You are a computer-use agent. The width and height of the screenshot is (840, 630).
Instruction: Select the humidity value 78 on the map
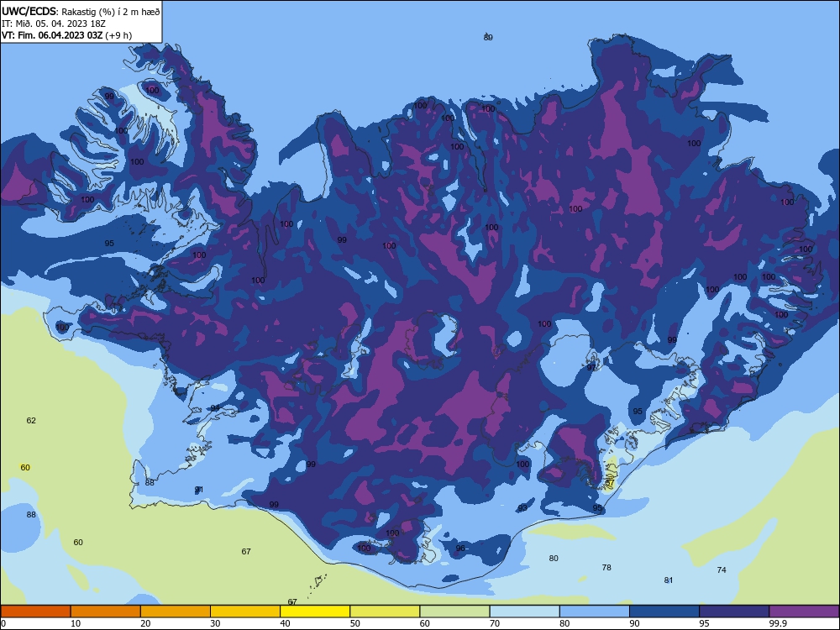pyautogui.click(x=606, y=567)
